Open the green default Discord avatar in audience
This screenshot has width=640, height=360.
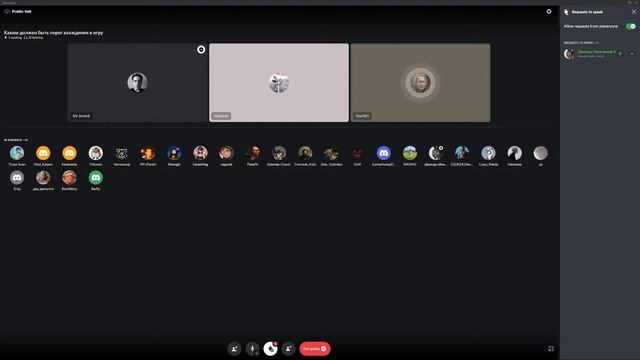[96, 178]
